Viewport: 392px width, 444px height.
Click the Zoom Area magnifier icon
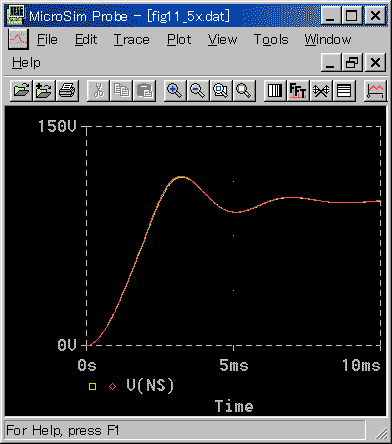point(221,90)
